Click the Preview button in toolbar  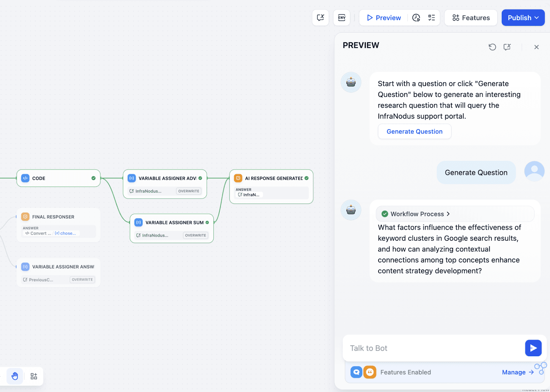384,18
